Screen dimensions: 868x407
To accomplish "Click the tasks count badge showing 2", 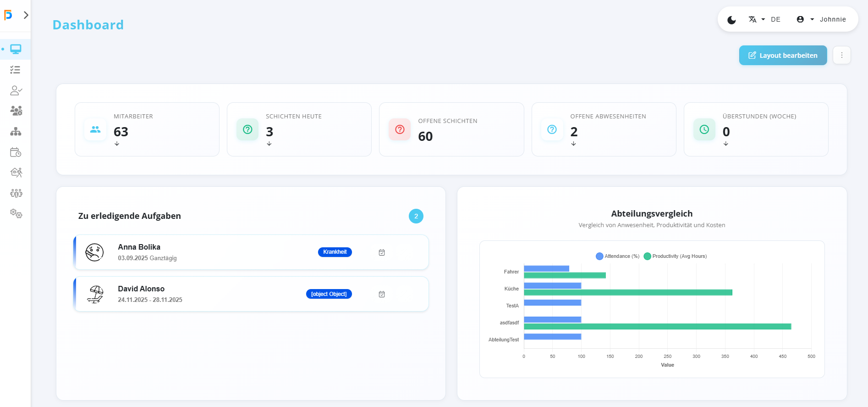I will coord(416,216).
